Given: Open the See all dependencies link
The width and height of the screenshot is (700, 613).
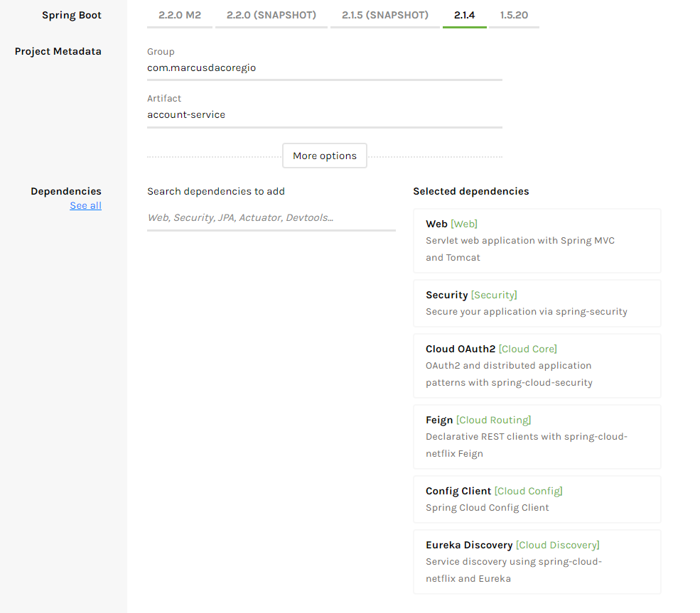Looking at the screenshot, I should pyautogui.click(x=85, y=205).
